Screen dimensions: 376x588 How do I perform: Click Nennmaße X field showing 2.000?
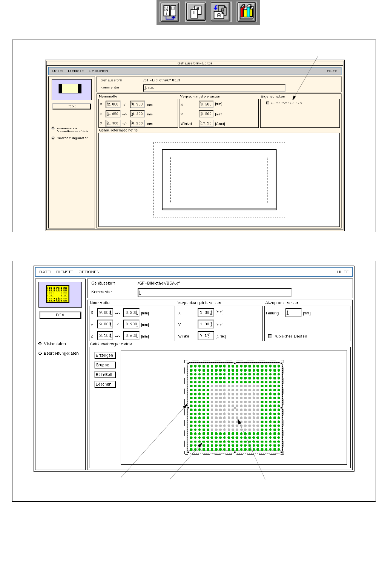click(x=113, y=104)
